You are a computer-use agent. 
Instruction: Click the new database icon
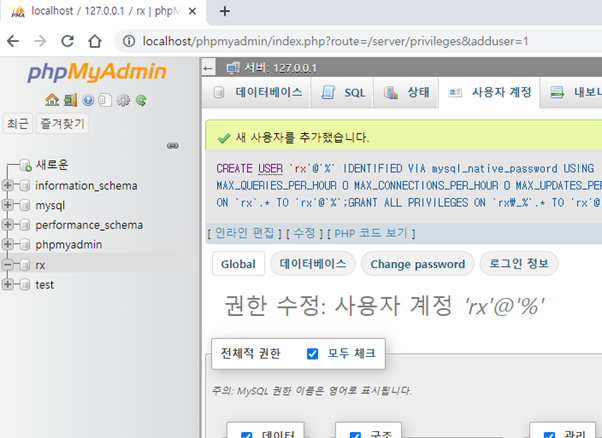(26, 165)
